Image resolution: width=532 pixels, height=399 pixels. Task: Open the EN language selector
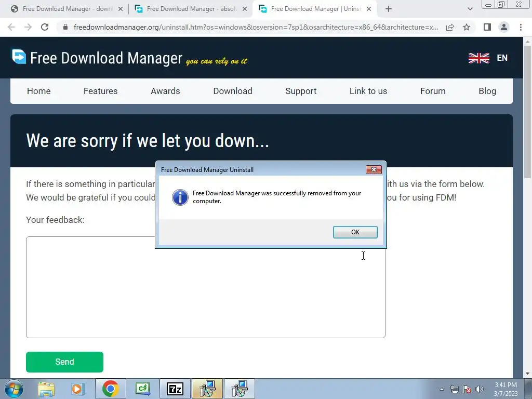[502, 58]
